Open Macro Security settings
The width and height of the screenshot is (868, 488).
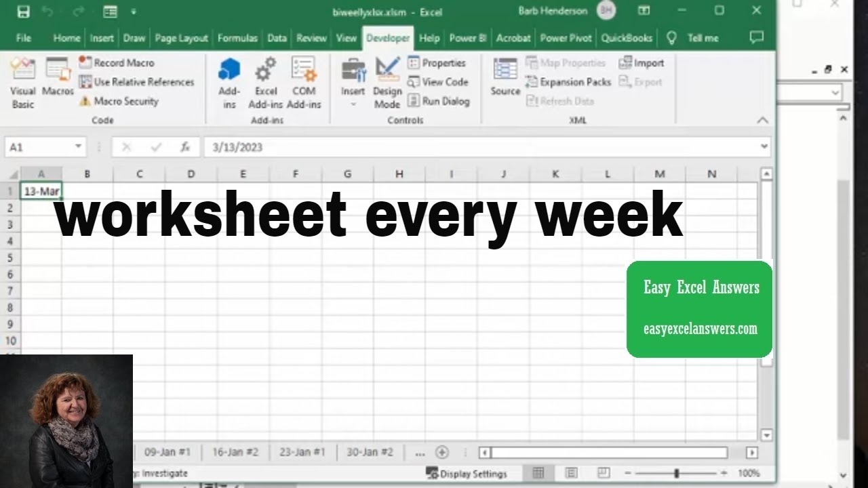(x=119, y=101)
